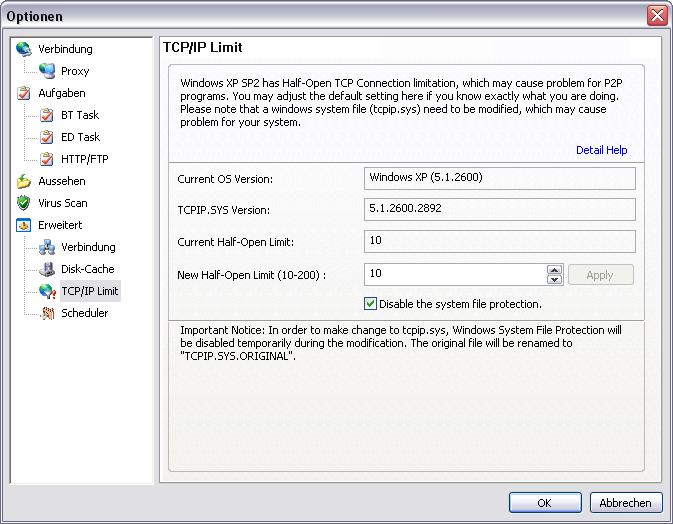Click the Current Half-Open Limit label
673x524 pixels.
pos(236,242)
